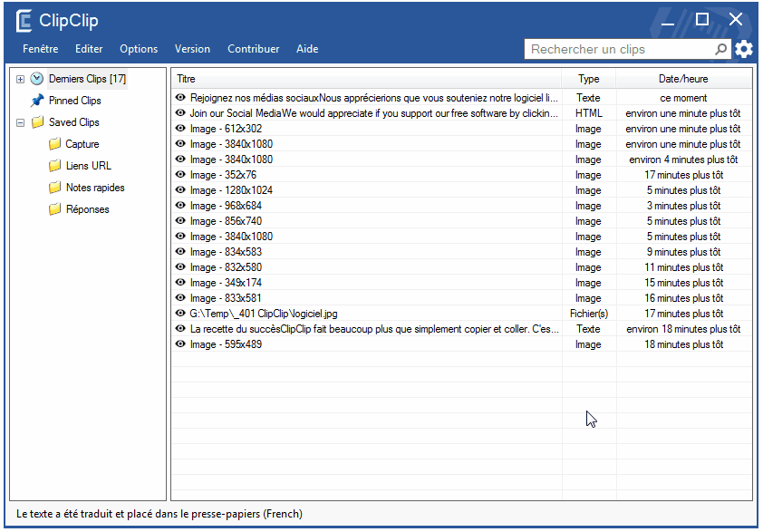763x532 pixels.
Task: Select the Rejoignez nos médias sociaux clip title
Action: [x=374, y=98]
